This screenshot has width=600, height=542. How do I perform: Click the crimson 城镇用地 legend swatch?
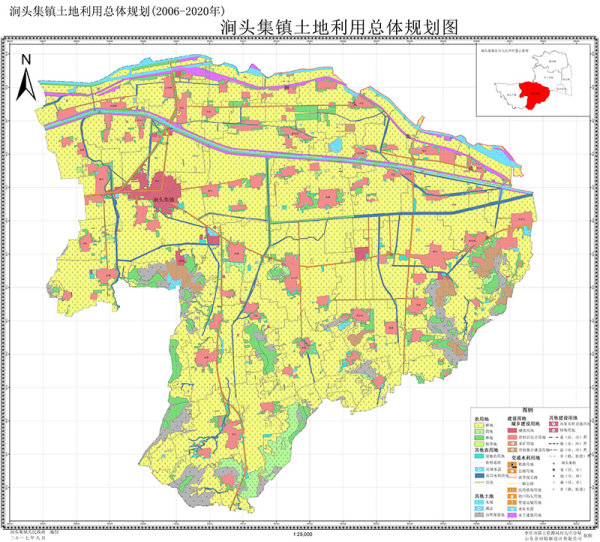[512, 431]
